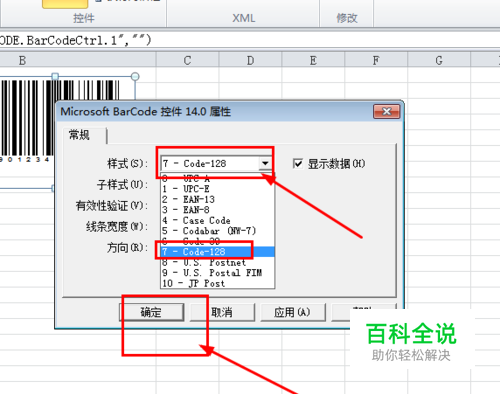Click the 确定 confirm button
The width and height of the screenshot is (500, 394).
pos(151,312)
